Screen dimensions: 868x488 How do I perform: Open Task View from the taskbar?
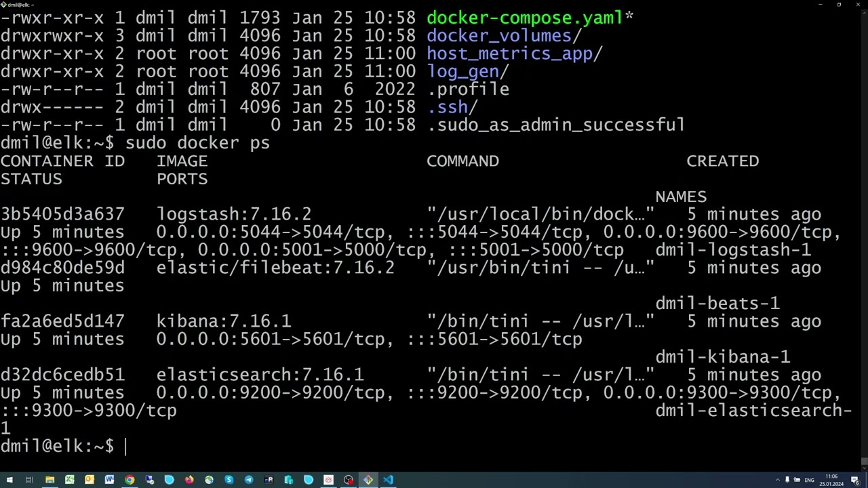[x=29, y=480]
